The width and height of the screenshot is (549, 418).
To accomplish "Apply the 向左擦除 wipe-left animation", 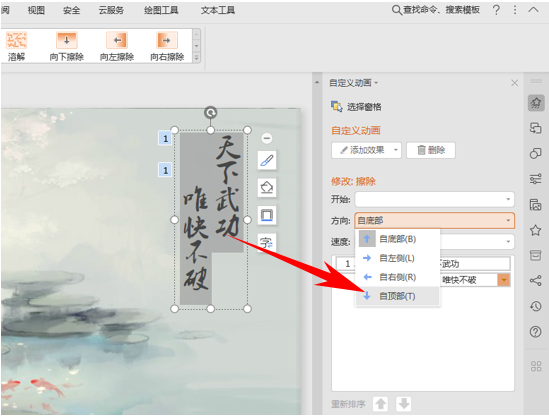I will click(x=117, y=46).
